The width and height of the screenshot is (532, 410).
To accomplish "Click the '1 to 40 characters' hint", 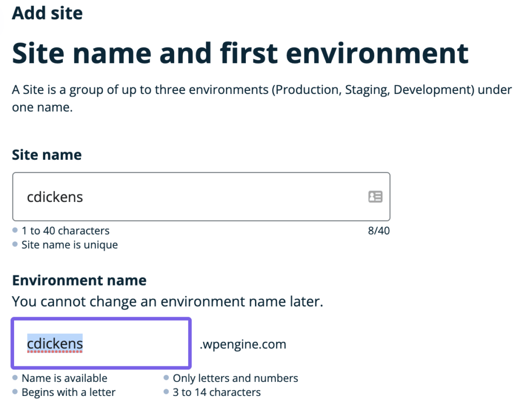I will [65, 230].
